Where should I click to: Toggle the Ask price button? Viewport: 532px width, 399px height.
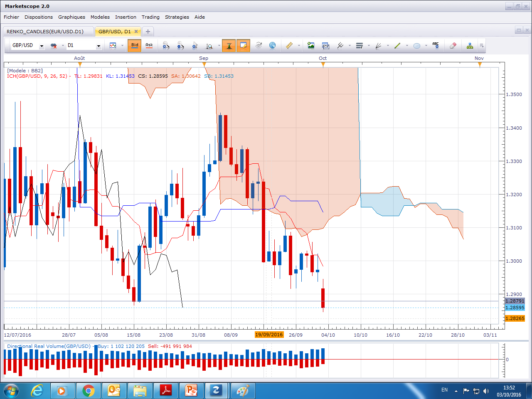tap(149, 46)
